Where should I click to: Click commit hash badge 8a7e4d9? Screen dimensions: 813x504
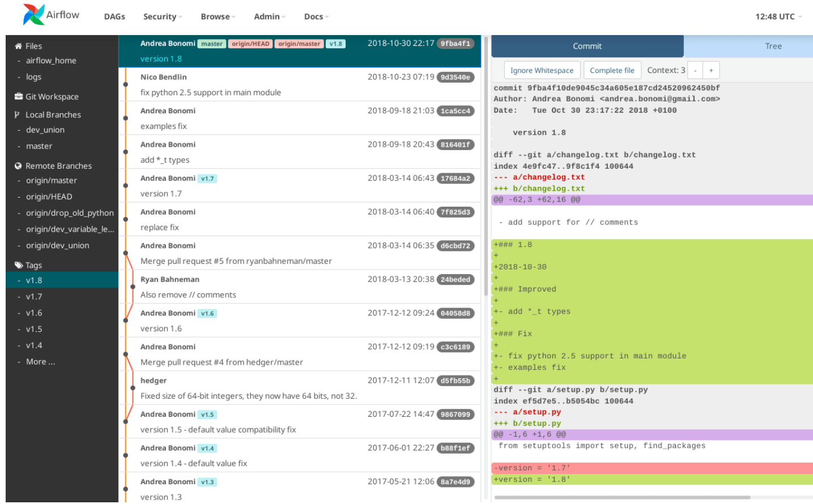point(456,481)
